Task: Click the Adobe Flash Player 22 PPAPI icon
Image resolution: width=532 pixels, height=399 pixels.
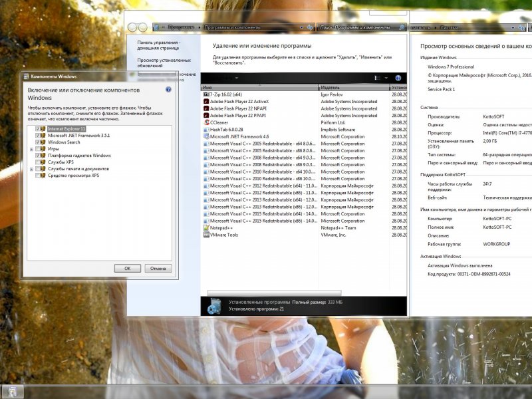Action: (x=206, y=115)
